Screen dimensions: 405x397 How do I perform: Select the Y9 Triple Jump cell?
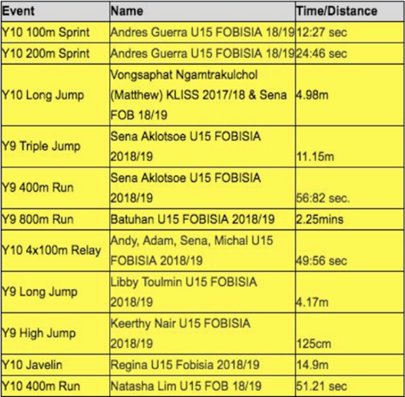pos(55,146)
